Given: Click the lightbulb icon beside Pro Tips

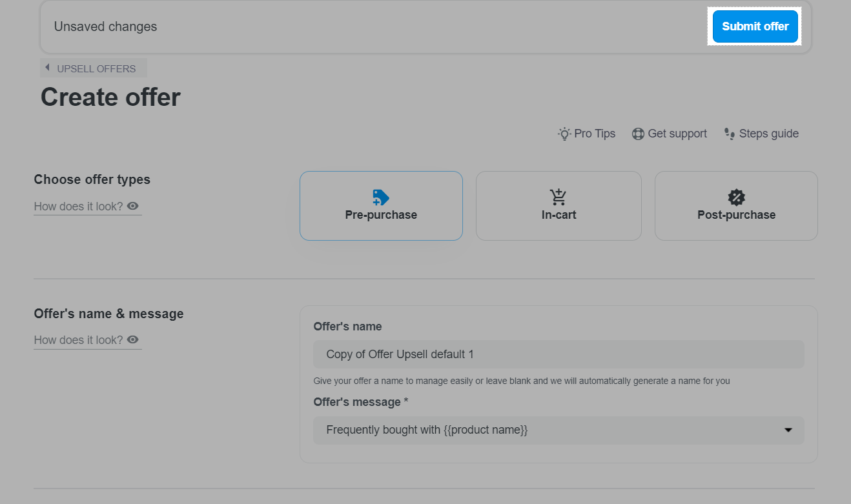Looking at the screenshot, I should click(564, 134).
